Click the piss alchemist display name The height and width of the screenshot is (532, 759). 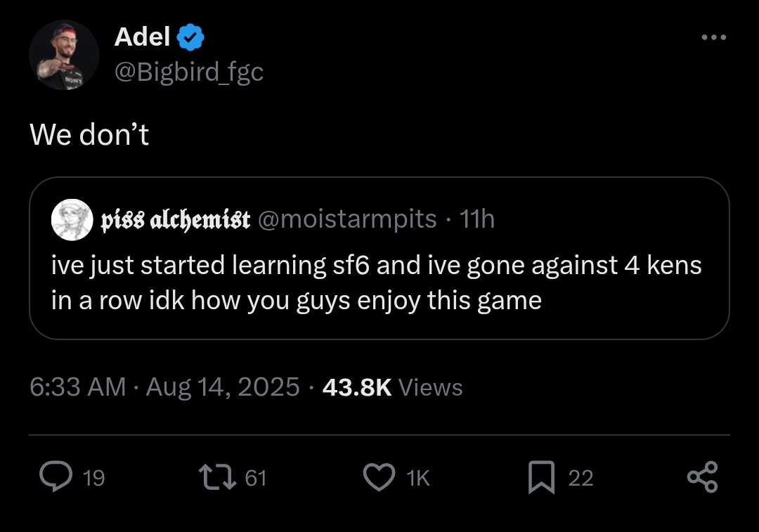pos(175,220)
